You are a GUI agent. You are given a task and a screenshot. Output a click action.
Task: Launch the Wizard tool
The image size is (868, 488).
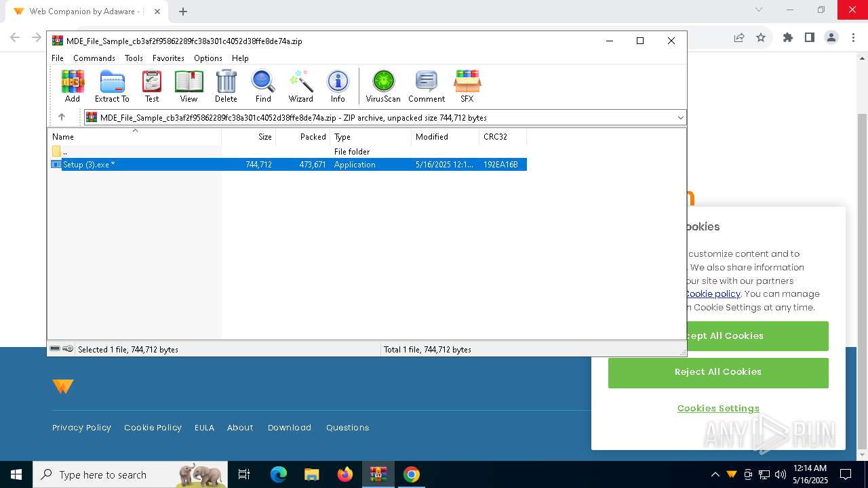coord(301,86)
